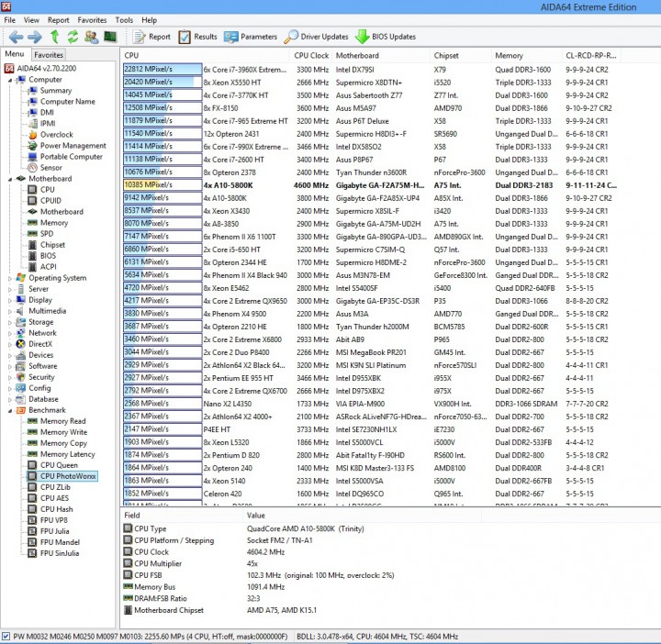Click the green Up arrow toolbar icon
661x644 pixels.
(54, 37)
